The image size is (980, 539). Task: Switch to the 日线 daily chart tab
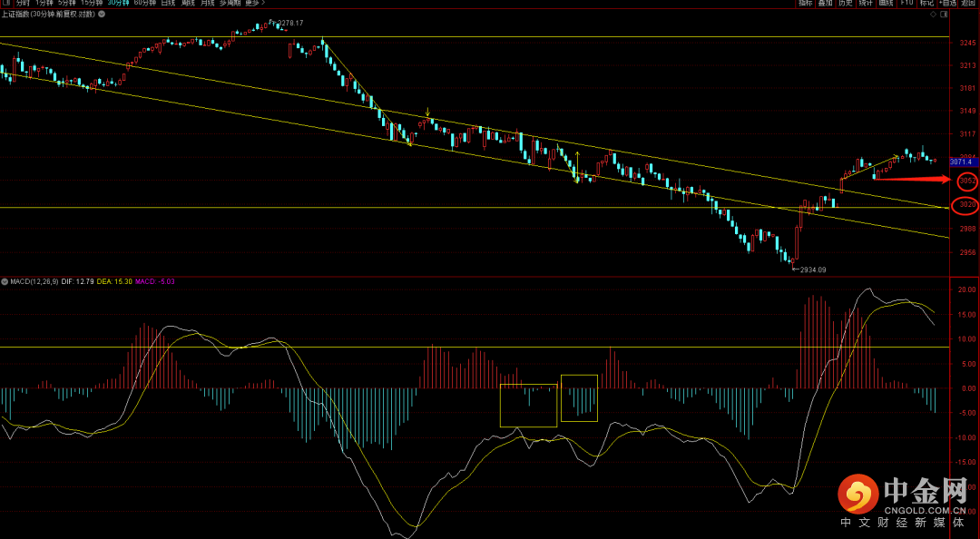click(168, 4)
